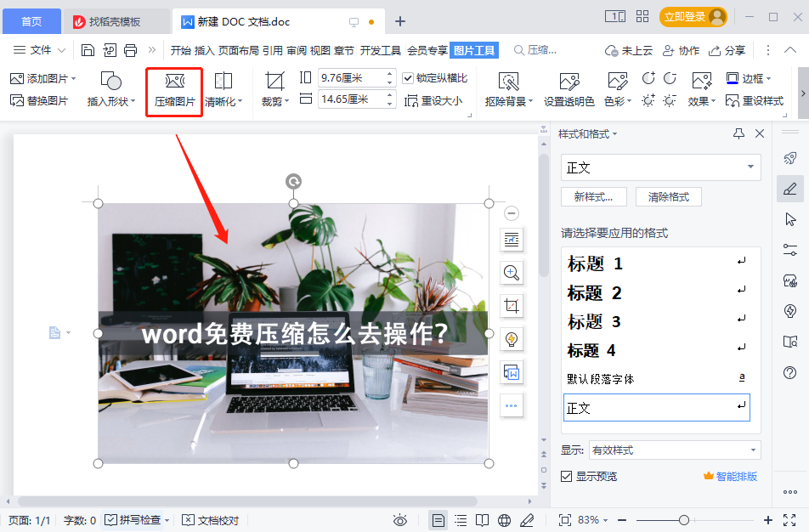Screen dimensions: 809x532
Task: Open Insert Shape (插入形状) tool
Action: pos(111,89)
